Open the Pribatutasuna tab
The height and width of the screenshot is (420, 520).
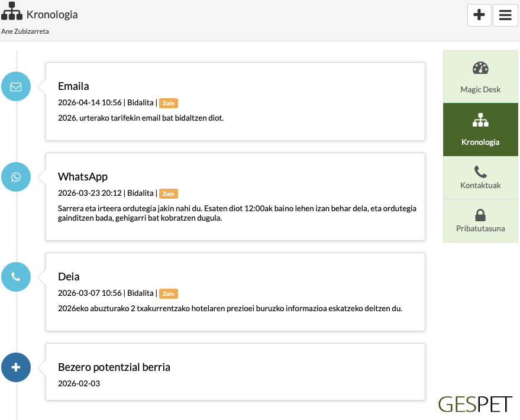[480, 220]
